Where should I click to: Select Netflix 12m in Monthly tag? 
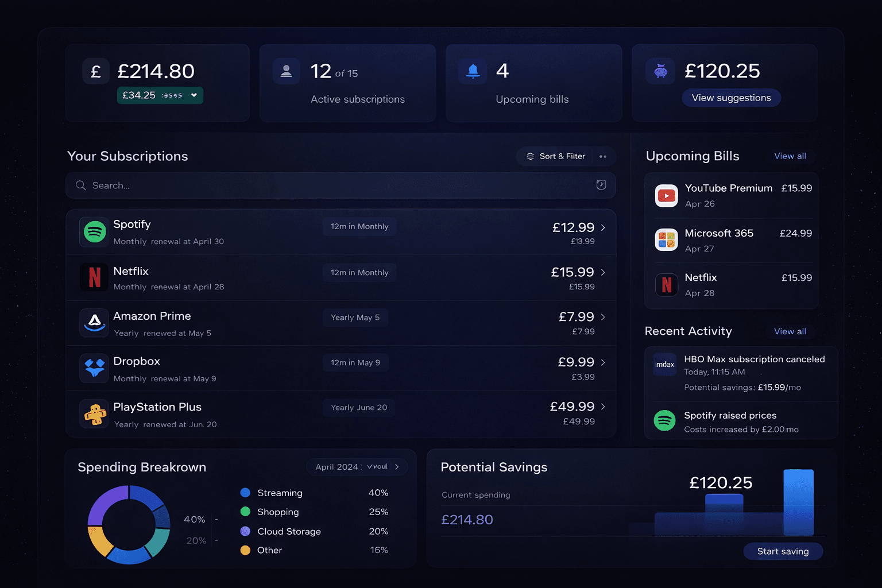coord(359,272)
